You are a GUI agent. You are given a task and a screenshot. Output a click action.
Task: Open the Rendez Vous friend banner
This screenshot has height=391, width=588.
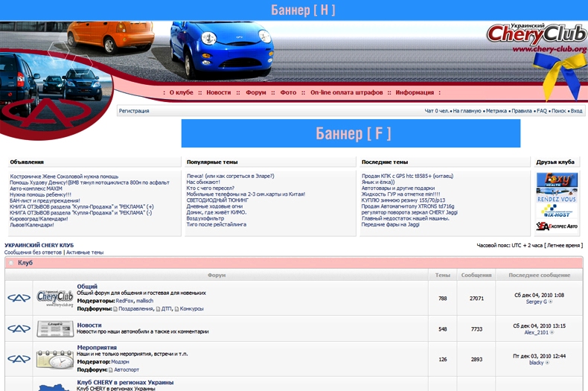coord(557,196)
